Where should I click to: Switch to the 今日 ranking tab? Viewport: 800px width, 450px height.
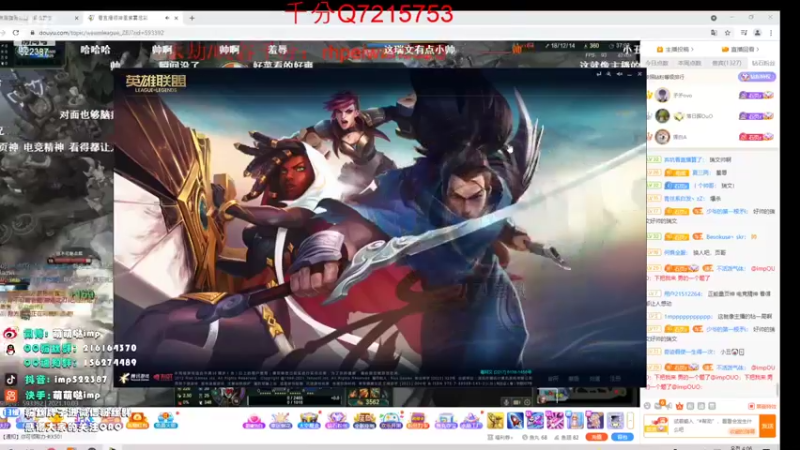[x=657, y=63]
